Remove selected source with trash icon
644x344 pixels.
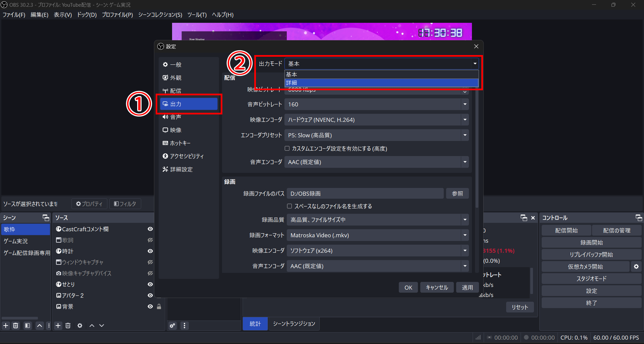pos(68,326)
